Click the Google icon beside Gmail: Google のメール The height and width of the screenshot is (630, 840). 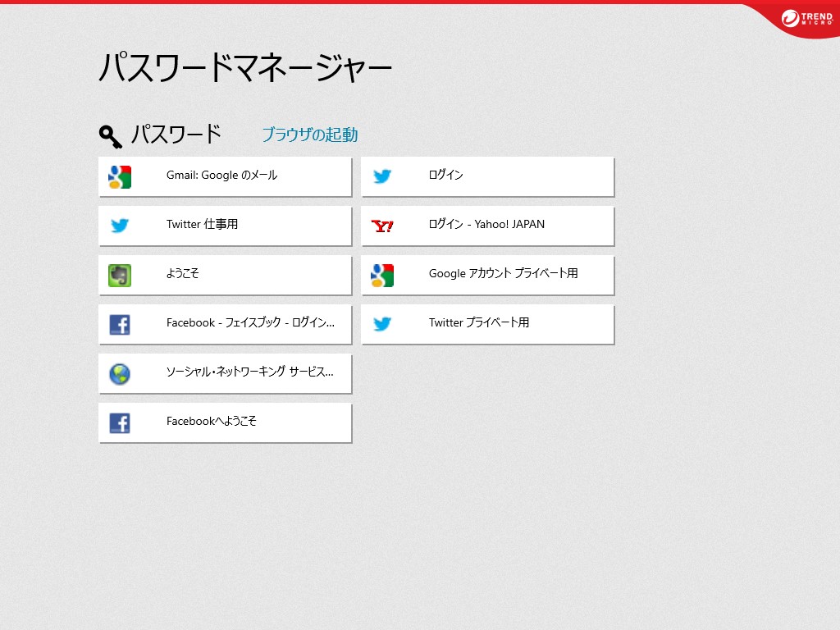120,177
